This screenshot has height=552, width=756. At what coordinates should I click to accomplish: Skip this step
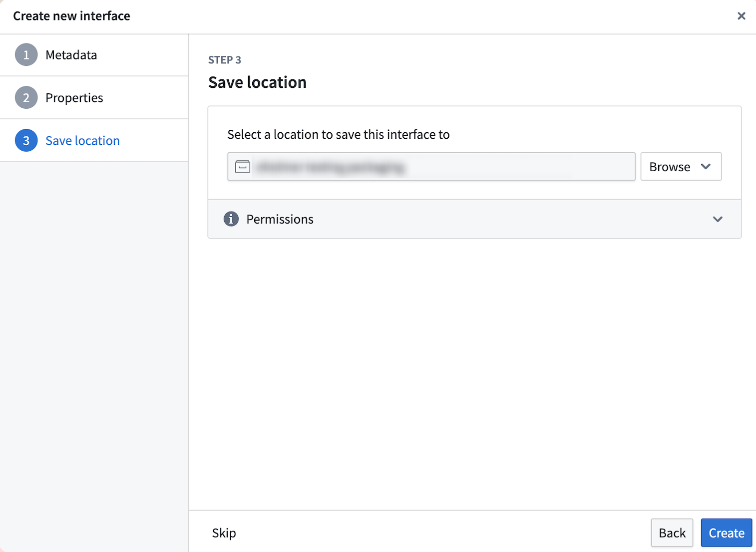click(224, 533)
